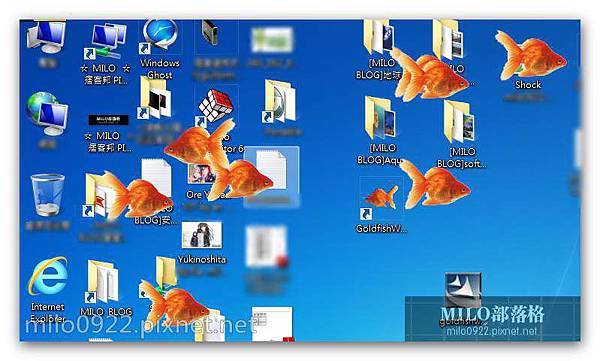Viewport: 600px width, 361px height.
Task: Launch Internet Explorer from the desktop
Action: click(x=48, y=277)
